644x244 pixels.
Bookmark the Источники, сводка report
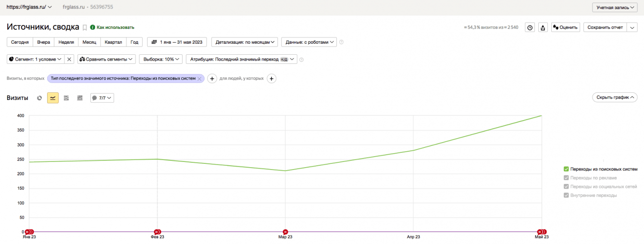[85, 27]
